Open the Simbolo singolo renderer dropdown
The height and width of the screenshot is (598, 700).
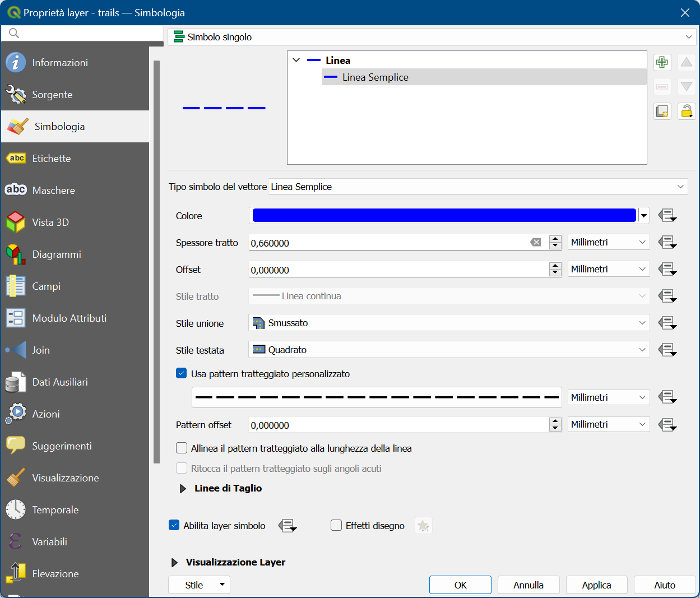pos(432,37)
